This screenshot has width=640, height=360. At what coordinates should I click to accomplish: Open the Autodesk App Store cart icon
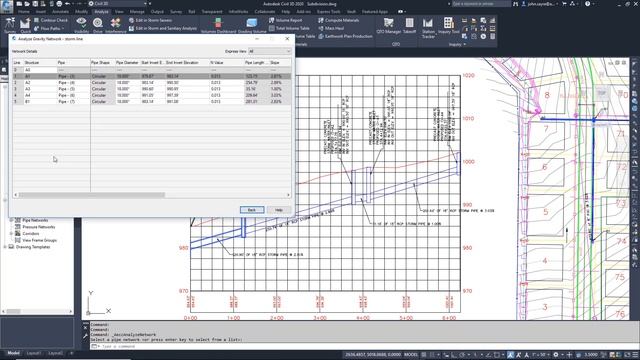[564, 4]
